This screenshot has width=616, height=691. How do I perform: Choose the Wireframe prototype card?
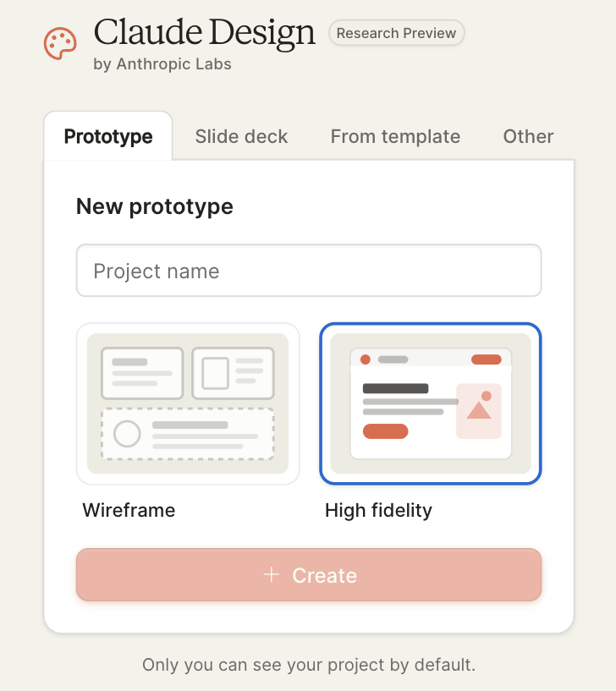[188, 403]
